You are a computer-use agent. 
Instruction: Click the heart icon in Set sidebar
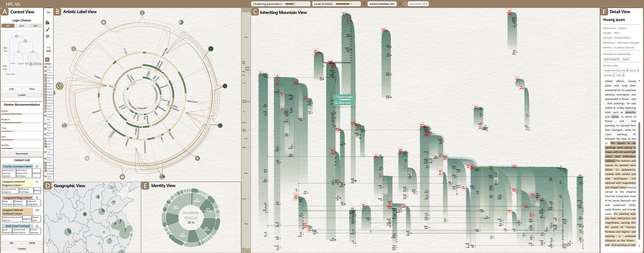pos(47,36)
